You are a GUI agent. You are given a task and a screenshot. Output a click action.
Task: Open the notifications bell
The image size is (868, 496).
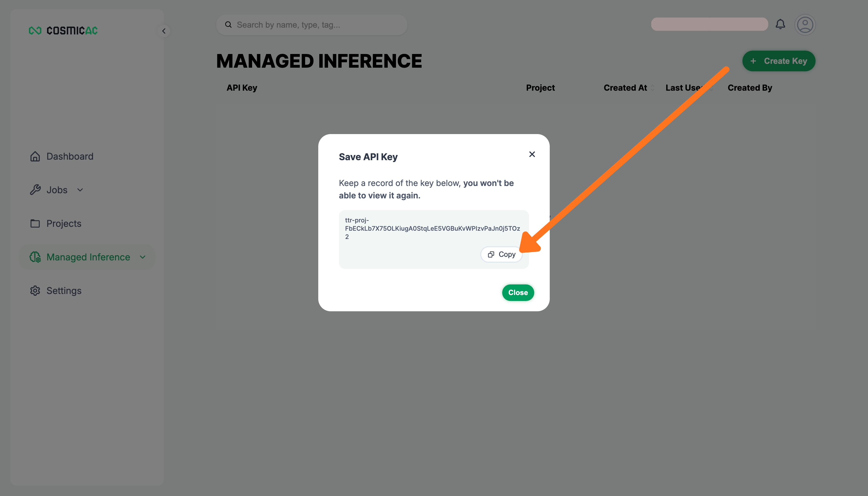click(x=780, y=25)
